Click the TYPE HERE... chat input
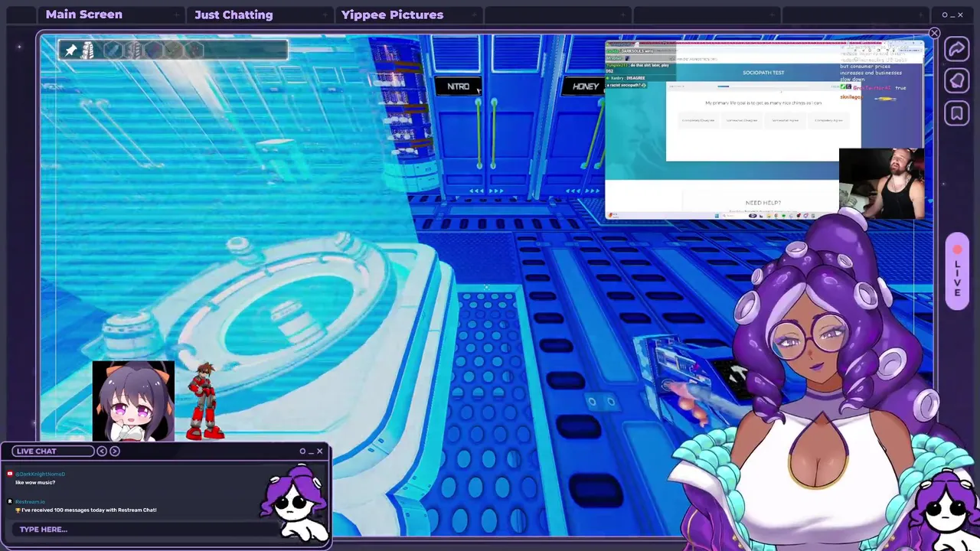Viewport: 980px width, 551px height. (145, 529)
